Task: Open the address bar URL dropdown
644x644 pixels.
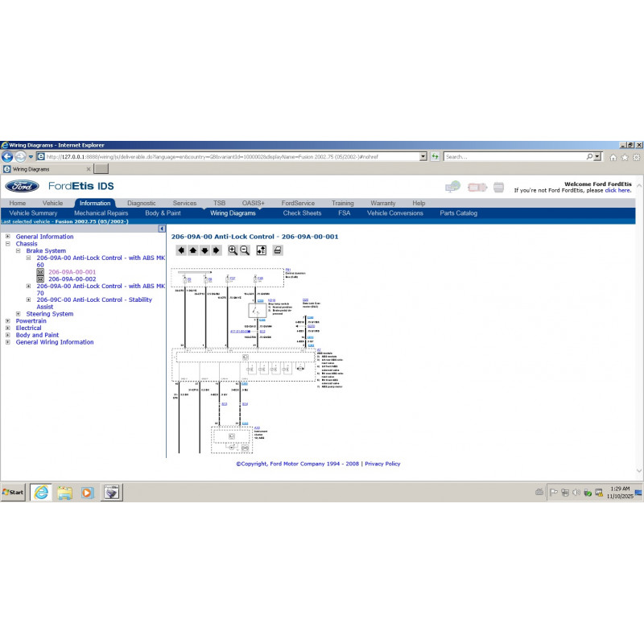Action: coord(423,157)
